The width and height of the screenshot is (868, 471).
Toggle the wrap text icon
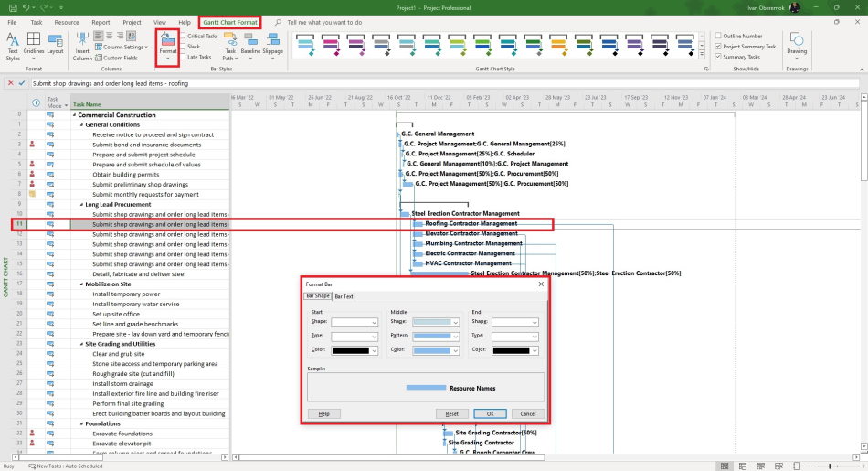click(x=132, y=36)
